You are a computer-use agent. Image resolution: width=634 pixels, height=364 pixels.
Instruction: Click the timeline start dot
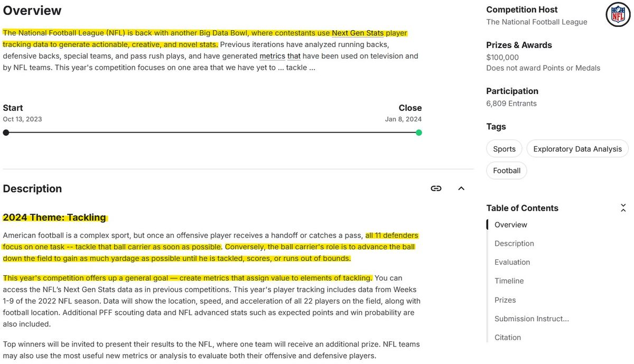click(x=6, y=133)
